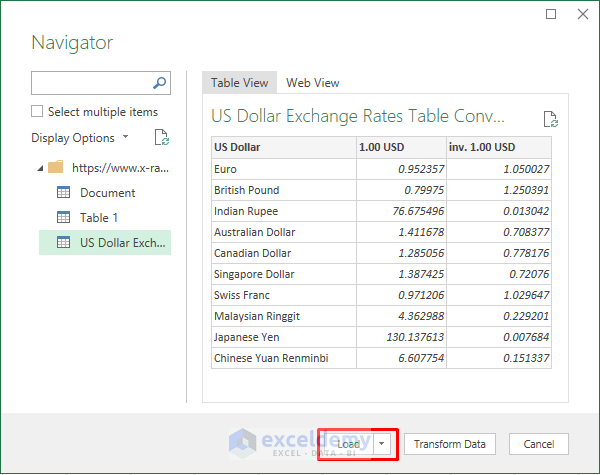Viewport: 600px width, 475px height.
Task: Click the Australian Dollar rate 1.411678
Action: (x=421, y=232)
